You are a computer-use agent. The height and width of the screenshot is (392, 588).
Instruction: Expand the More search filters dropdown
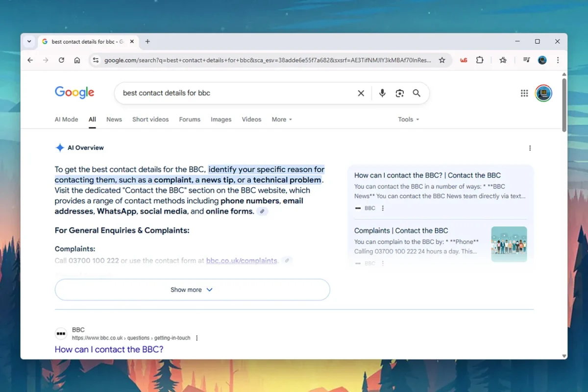(x=282, y=120)
